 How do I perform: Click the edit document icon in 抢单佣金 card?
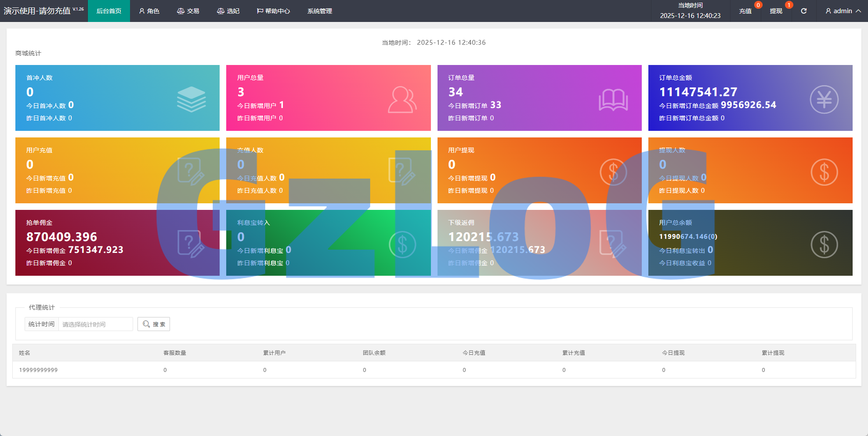click(x=191, y=243)
